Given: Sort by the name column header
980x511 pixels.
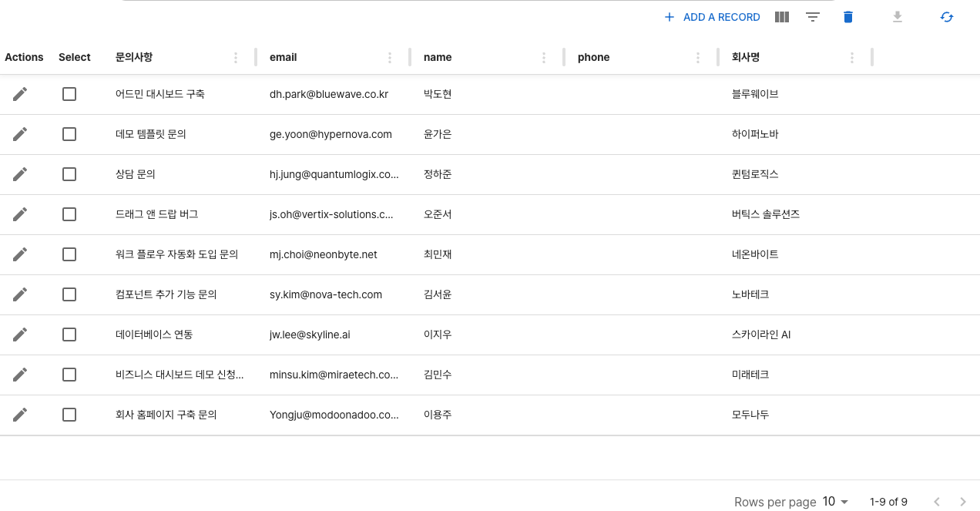Looking at the screenshot, I should coord(438,57).
